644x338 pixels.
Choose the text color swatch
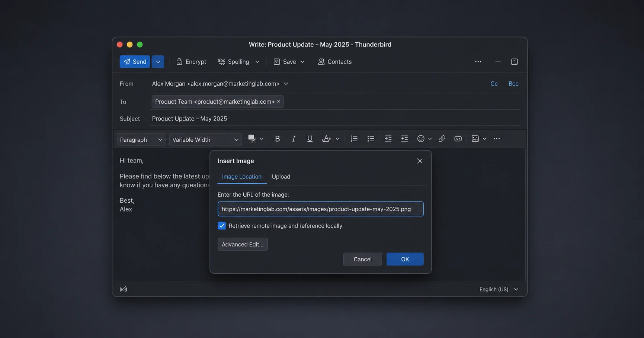pos(252,139)
